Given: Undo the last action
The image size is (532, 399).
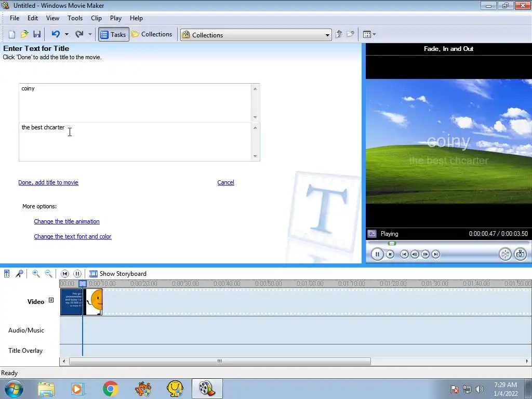Looking at the screenshot, I should pos(56,34).
